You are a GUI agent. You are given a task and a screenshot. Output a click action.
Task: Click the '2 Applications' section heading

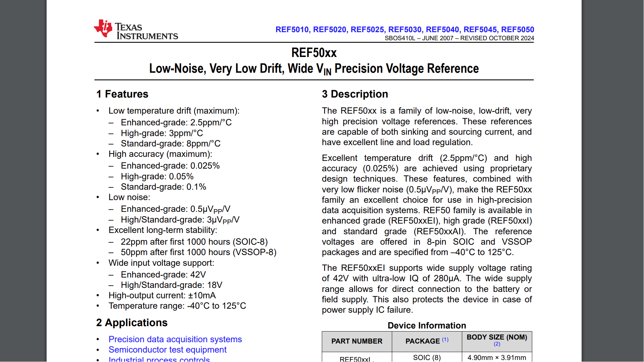pyautogui.click(x=132, y=323)
